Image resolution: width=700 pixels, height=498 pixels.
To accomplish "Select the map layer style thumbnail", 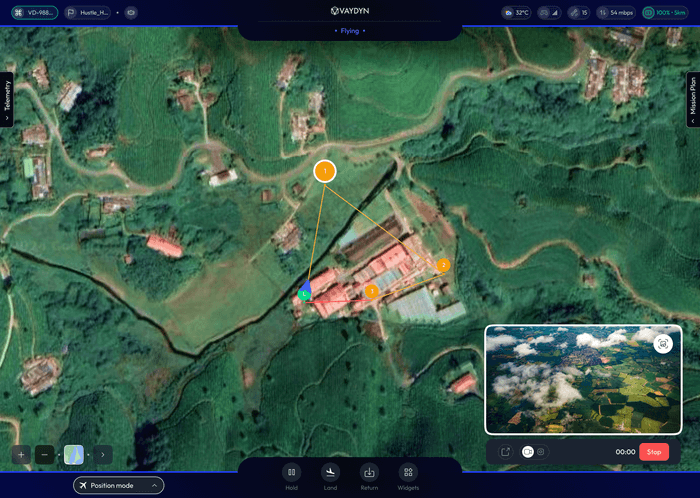I will [x=74, y=454].
